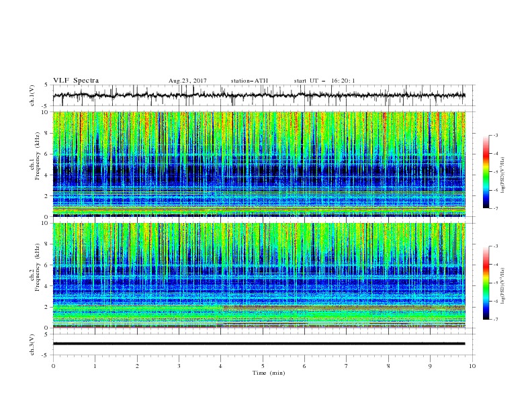
Task: Click the ch.2 colorbar "log(PSD)(V²/Hz)" label
Action: tap(503, 285)
